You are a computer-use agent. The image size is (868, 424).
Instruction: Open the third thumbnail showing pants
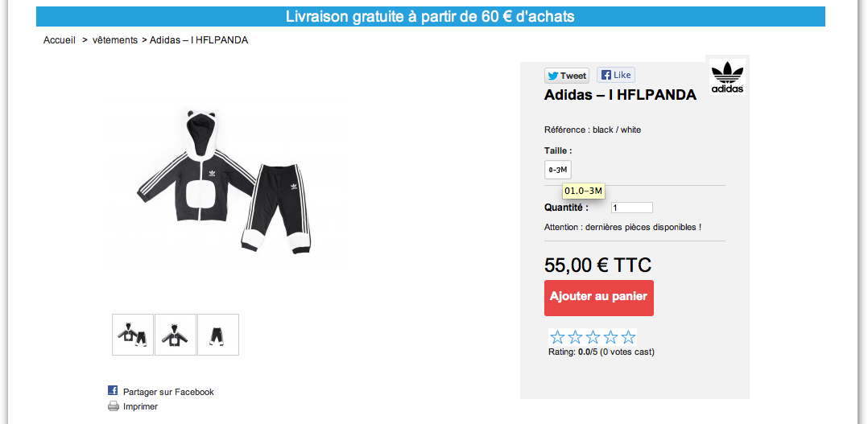(x=218, y=335)
